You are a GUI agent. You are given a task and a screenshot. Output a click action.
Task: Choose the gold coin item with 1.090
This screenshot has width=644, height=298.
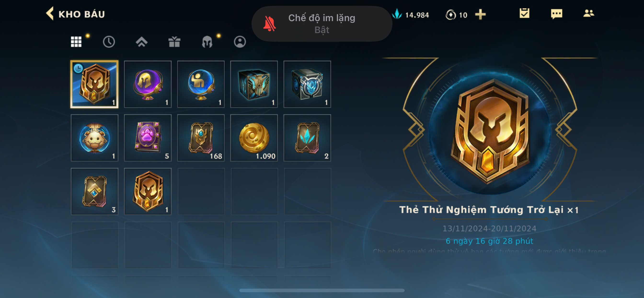(x=254, y=138)
